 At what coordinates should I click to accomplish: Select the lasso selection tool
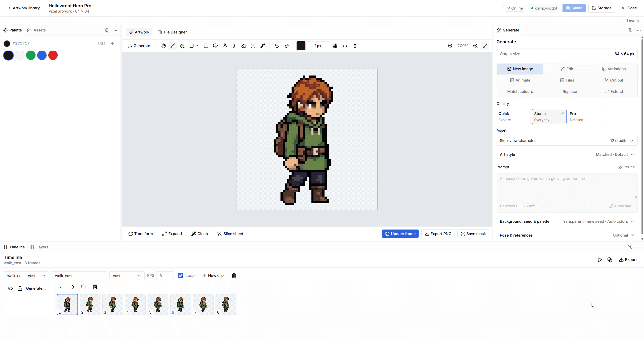215,46
